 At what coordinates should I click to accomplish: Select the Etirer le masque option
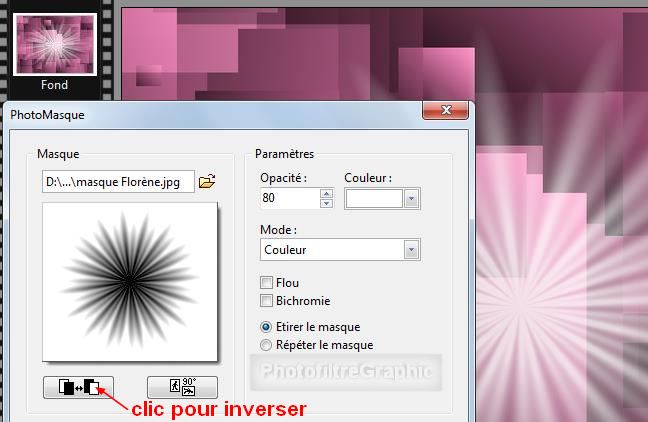tap(266, 327)
